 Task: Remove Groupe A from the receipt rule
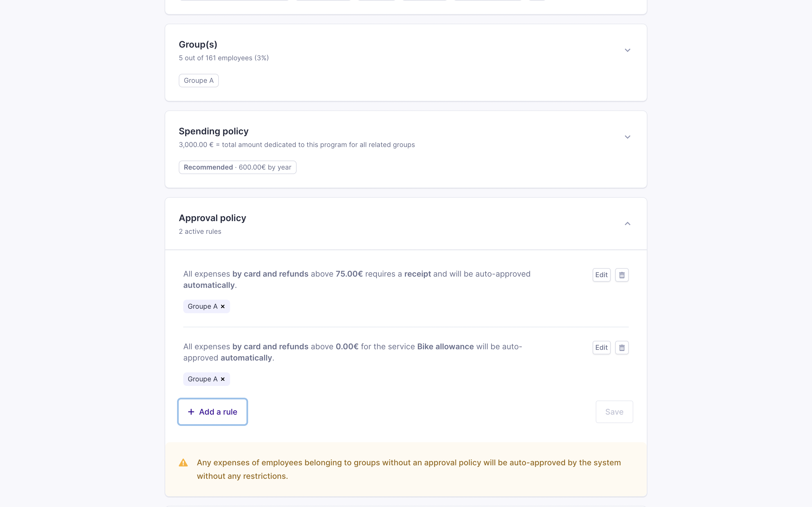tap(223, 306)
